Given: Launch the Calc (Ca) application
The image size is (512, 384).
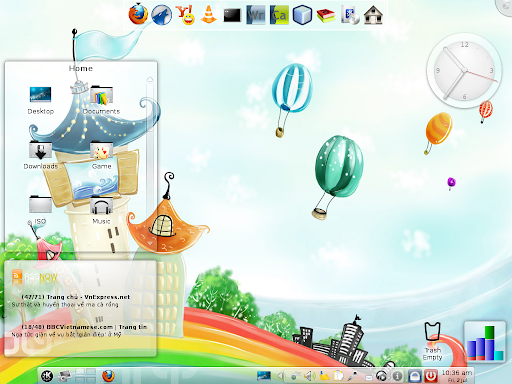Looking at the screenshot, I should [x=279, y=15].
